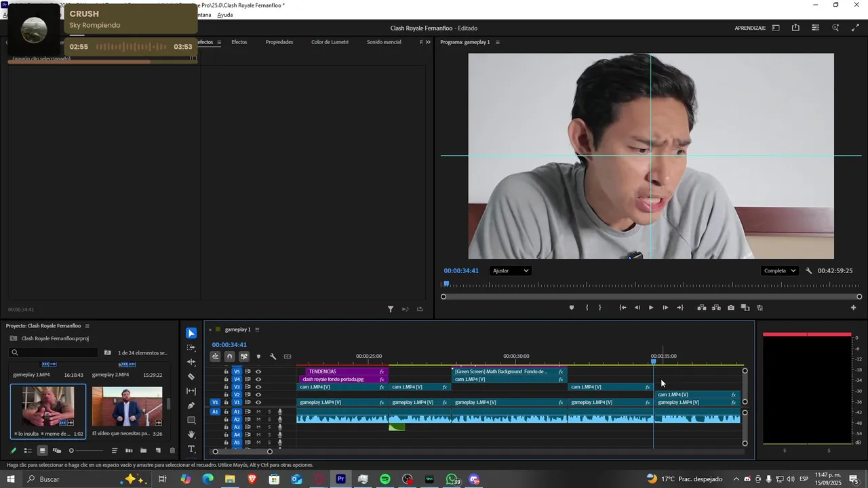Adjust Project panel thumbnail zoom slider
Screen dimensions: 868x488
(71, 451)
